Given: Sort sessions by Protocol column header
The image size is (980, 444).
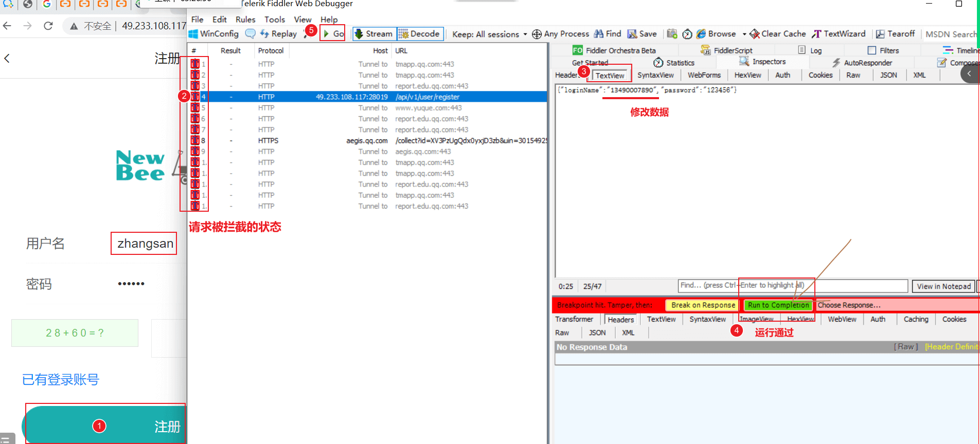Looking at the screenshot, I should pos(271,50).
